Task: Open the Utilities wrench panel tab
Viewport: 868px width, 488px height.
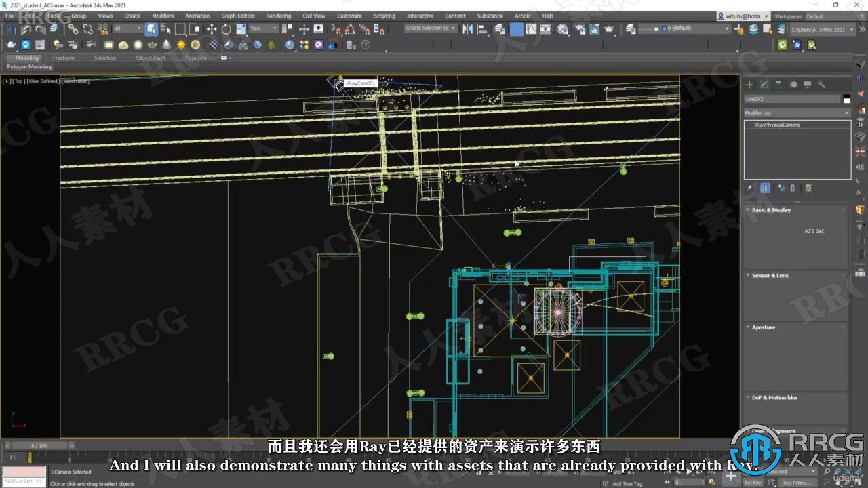Action: (x=822, y=85)
